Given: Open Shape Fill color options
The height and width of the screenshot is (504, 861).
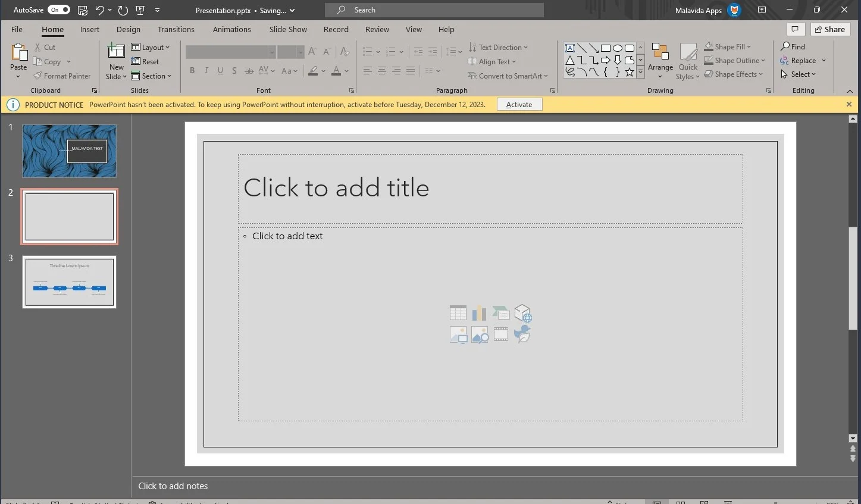Looking at the screenshot, I should click(728, 46).
